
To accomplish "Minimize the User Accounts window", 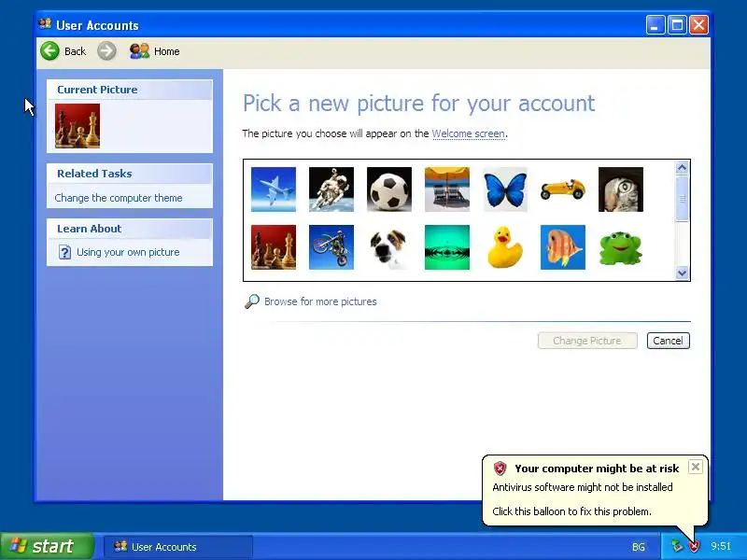I will 655,25.
